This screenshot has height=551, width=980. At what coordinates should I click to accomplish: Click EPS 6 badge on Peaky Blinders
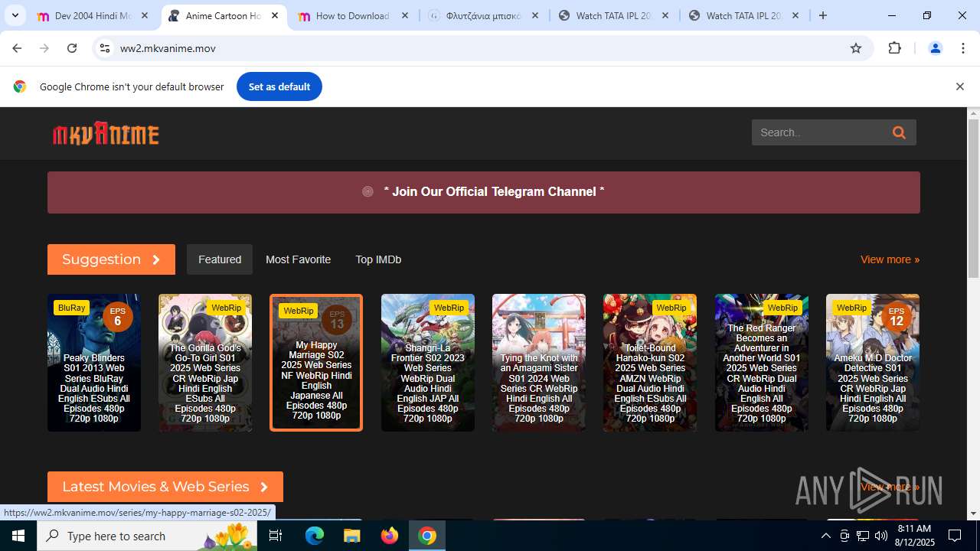(x=117, y=317)
